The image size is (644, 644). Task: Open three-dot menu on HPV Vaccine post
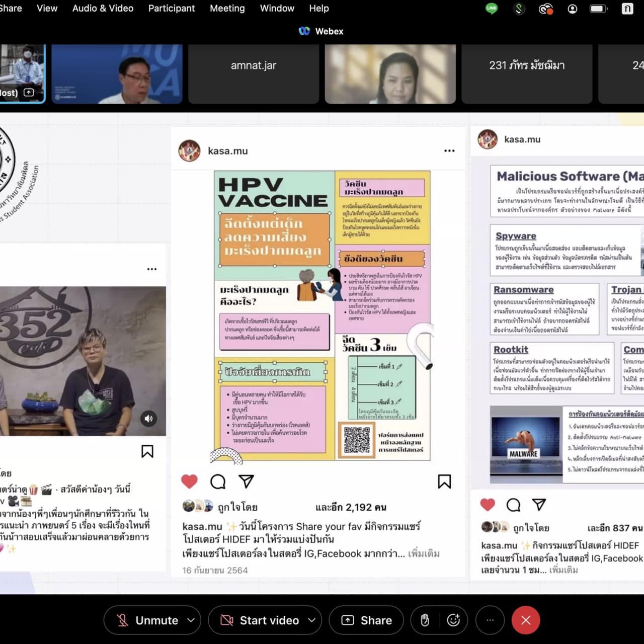(x=449, y=151)
